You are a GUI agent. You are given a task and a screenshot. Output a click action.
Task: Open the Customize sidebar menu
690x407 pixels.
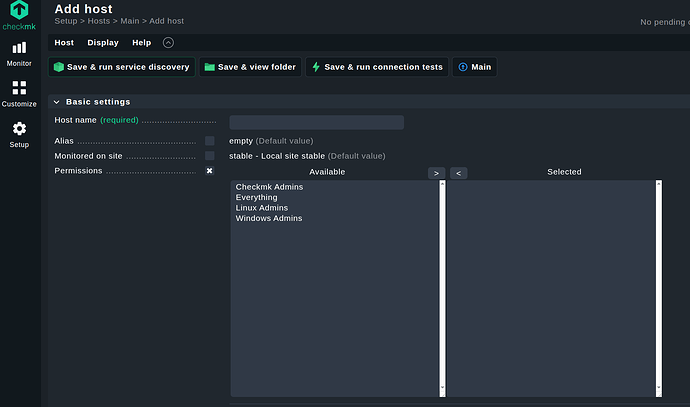tap(19, 93)
